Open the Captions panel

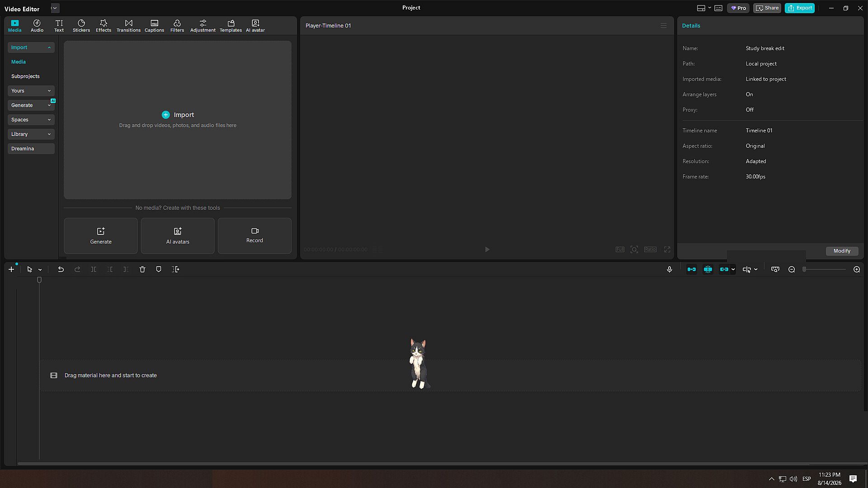[154, 26]
